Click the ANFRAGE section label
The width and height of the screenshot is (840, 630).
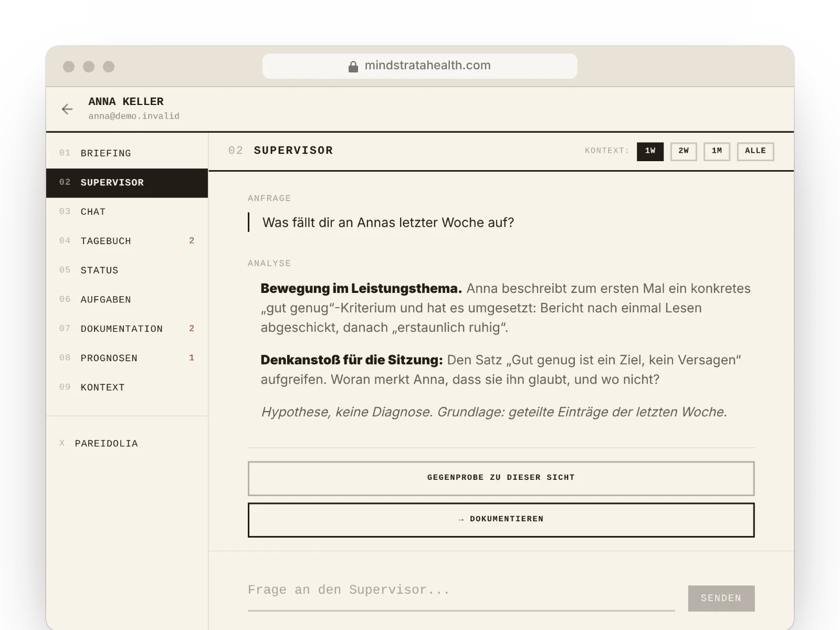coord(269,198)
